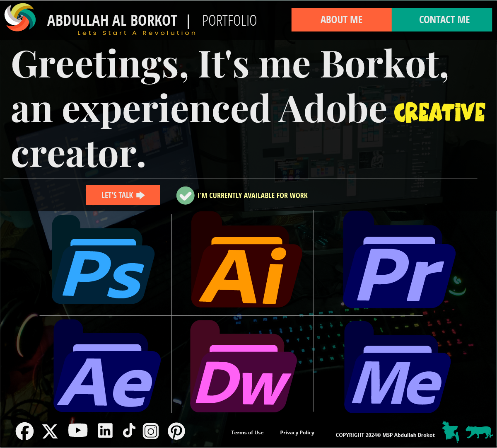497x448 pixels.
Task: Open the Terms of Use link
Action: (x=247, y=433)
